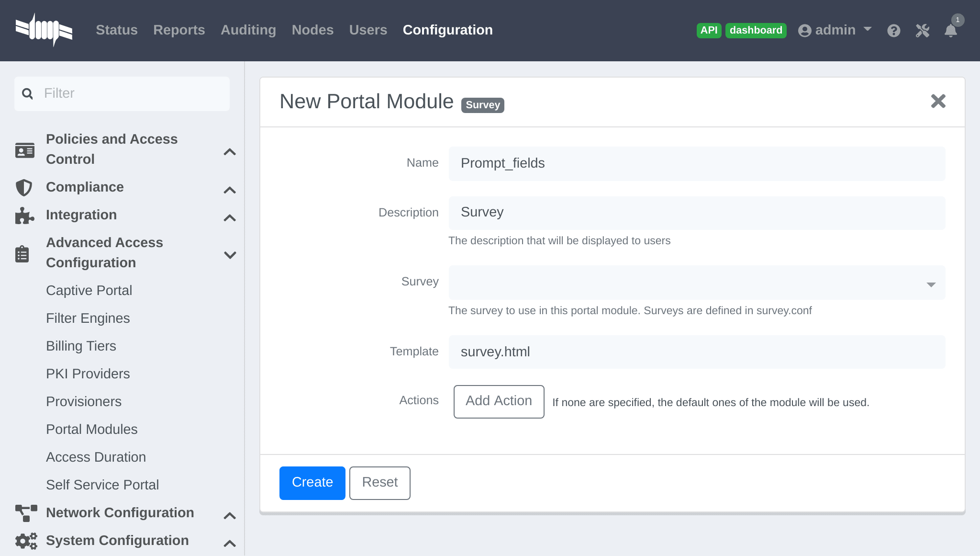Screen dimensions: 980x556
Task: Click the Compliance shield icon
Action: pyautogui.click(x=24, y=187)
